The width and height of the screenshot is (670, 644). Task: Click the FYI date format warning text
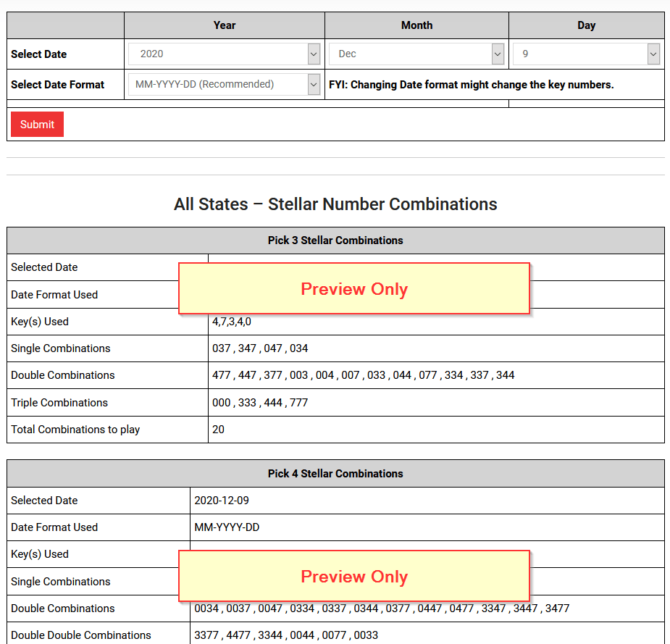471,85
